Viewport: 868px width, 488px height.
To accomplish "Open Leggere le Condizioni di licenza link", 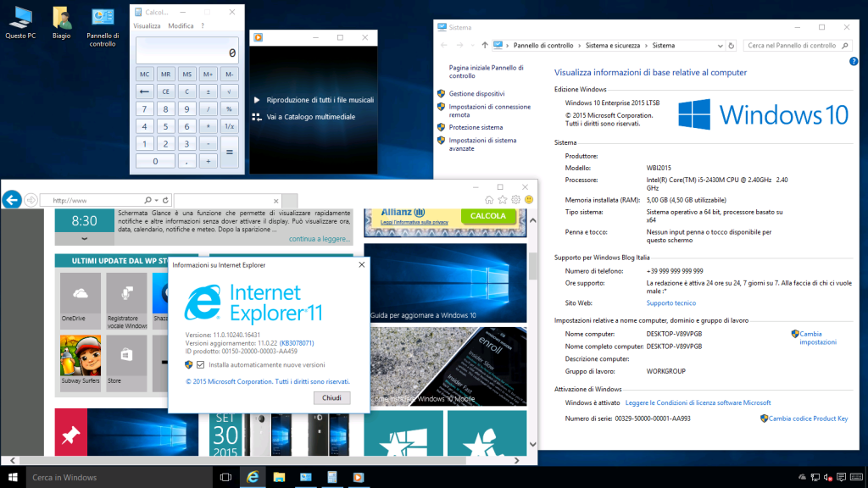I will (698, 402).
